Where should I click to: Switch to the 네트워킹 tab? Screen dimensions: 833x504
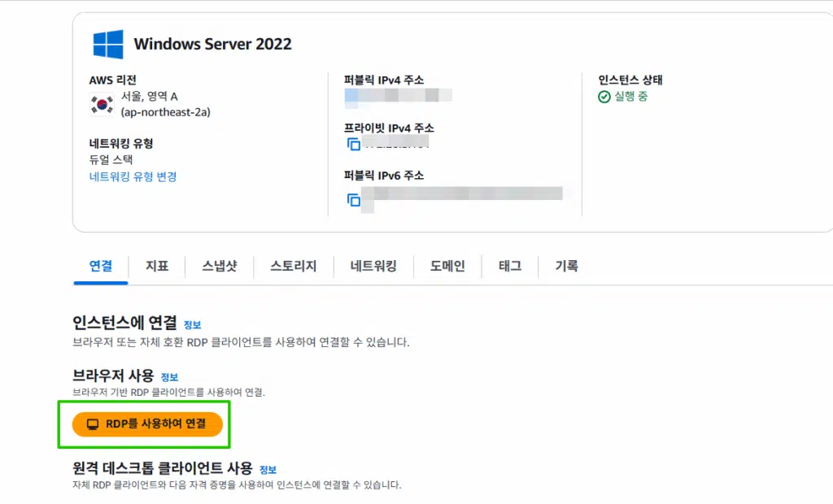point(373,266)
